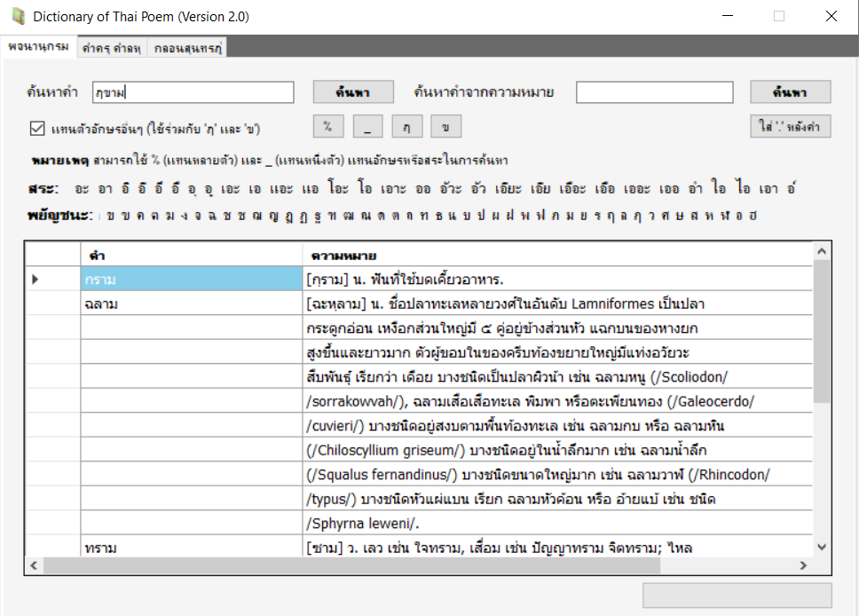This screenshot has width=859, height=616.
Task: Insert the ฦ substitute character button
Action: [406, 127]
